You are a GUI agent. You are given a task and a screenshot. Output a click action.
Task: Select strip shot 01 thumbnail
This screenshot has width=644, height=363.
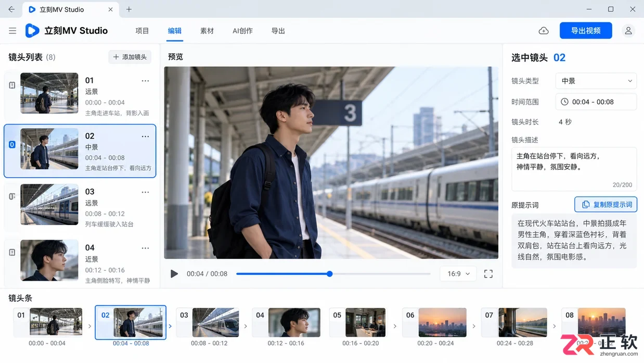(56, 322)
